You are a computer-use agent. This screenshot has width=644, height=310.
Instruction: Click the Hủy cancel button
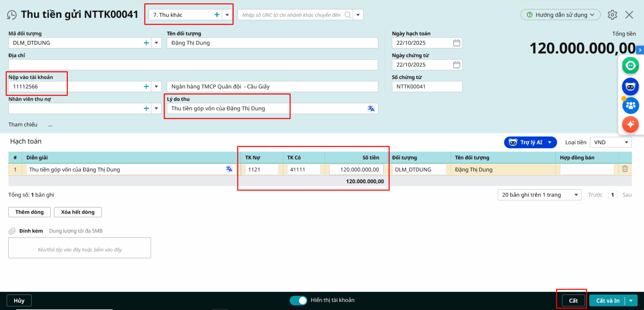pyautogui.click(x=19, y=301)
